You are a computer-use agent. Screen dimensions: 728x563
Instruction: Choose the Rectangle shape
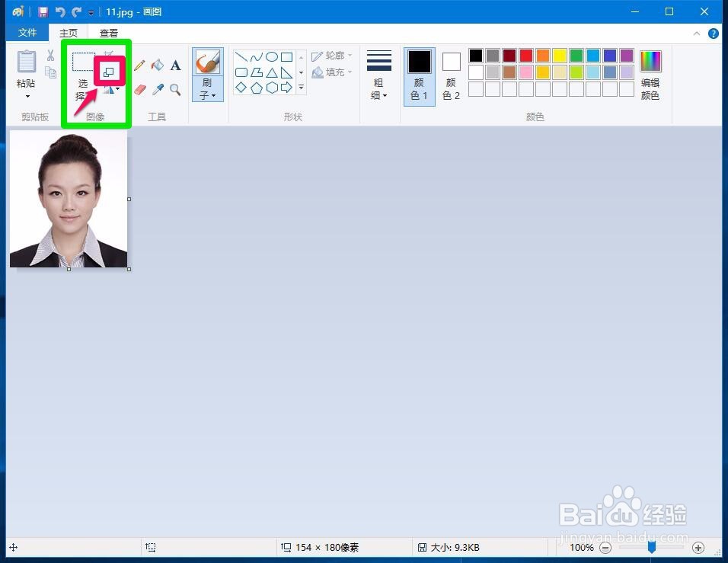(x=287, y=57)
